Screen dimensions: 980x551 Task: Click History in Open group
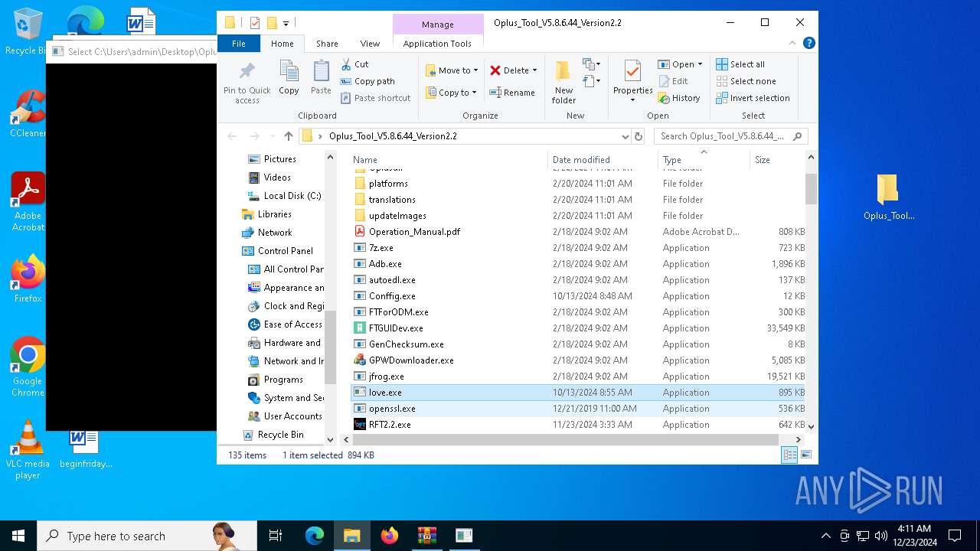678,98
